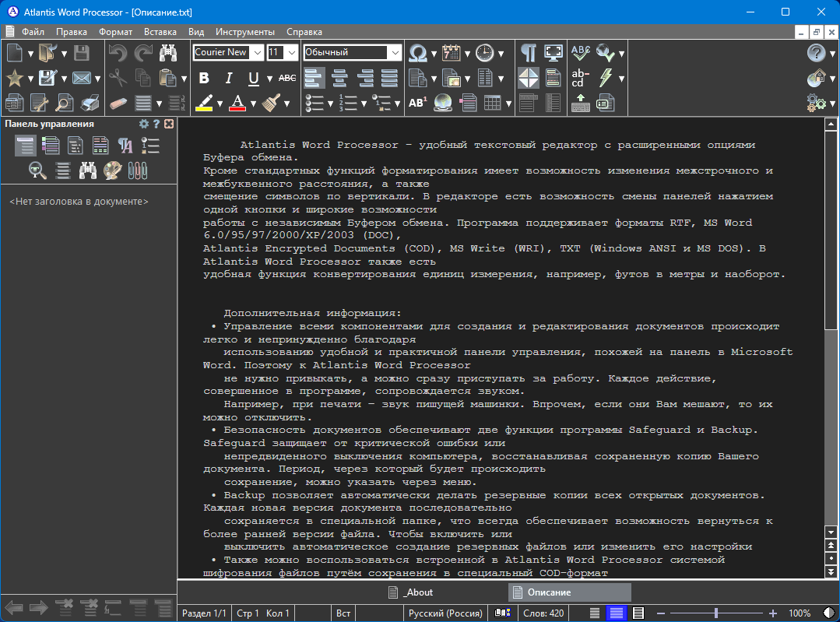Expand the Обычный style dropdown
Image resolution: width=840 pixels, height=622 pixels.
coord(395,53)
